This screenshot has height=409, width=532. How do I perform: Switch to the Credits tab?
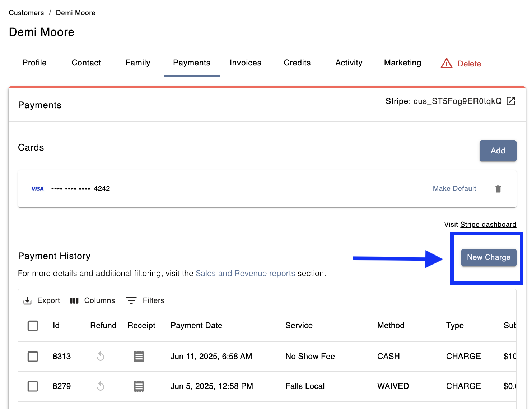pos(297,63)
